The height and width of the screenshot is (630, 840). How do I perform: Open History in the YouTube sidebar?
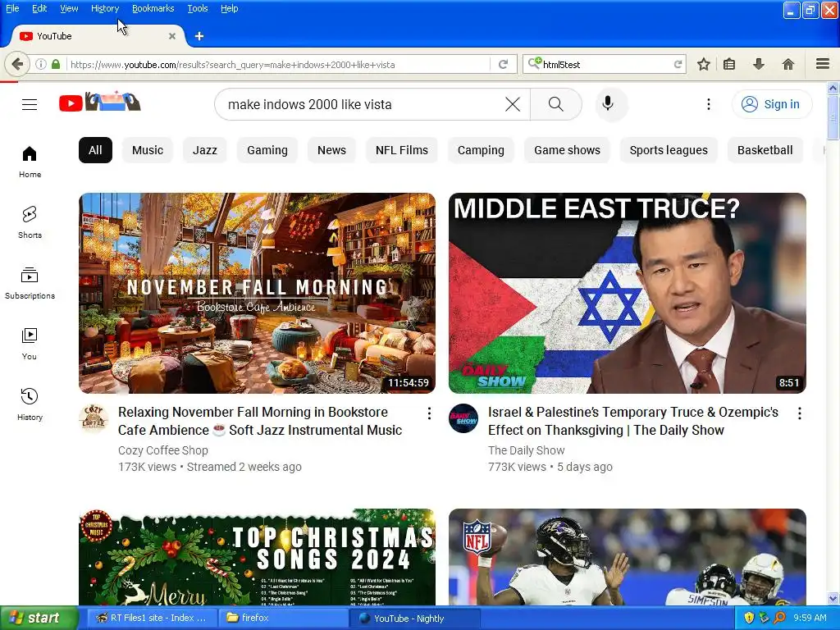pos(30,404)
